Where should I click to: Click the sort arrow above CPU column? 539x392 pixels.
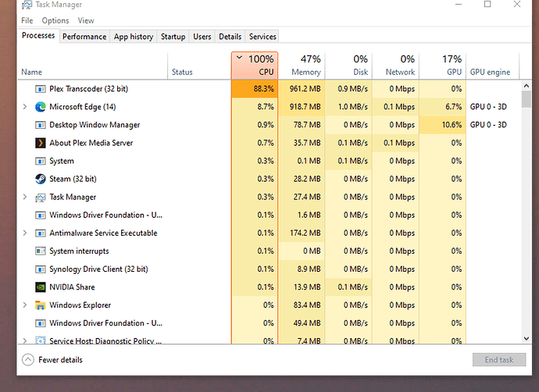click(240, 58)
